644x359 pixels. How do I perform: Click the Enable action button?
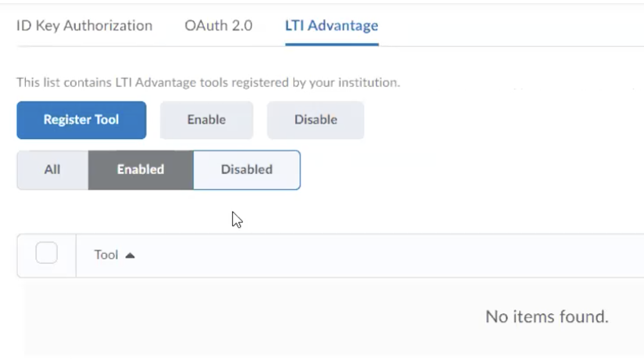tap(206, 120)
